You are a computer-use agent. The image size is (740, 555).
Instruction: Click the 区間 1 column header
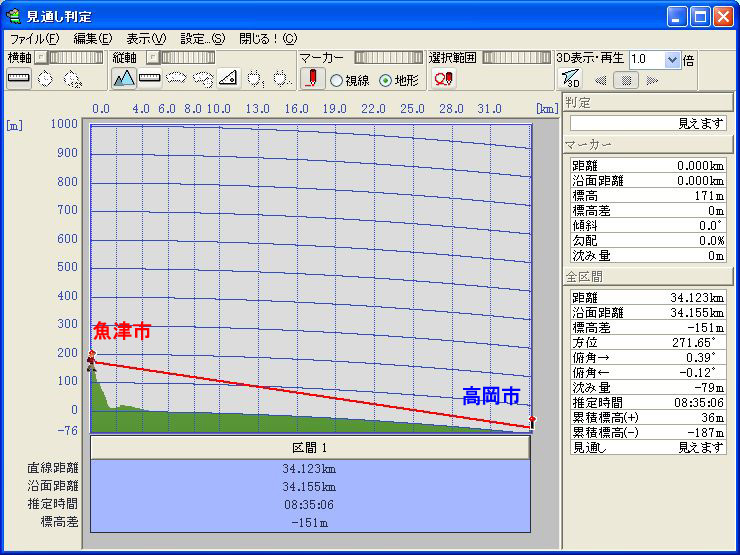(x=310, y=447)
